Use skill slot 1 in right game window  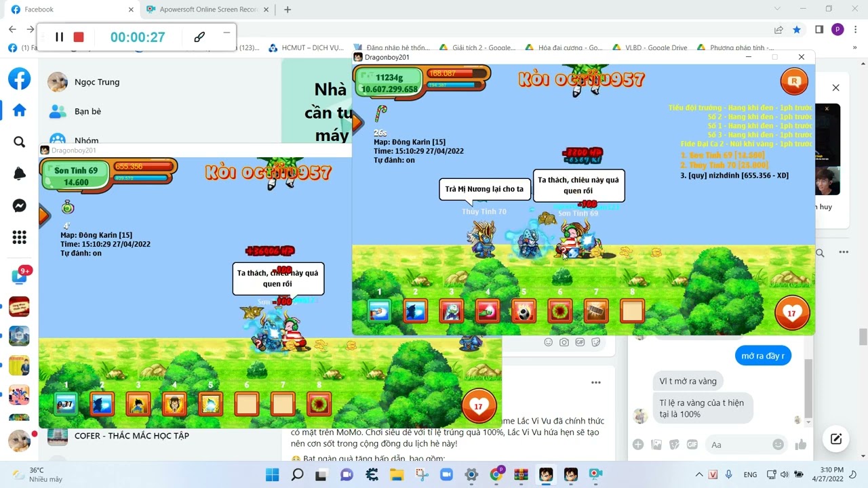point(379,311)
